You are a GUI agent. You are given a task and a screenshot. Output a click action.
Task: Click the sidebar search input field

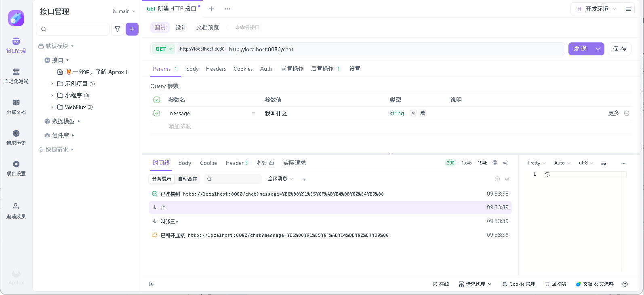(x=73, y=29)
